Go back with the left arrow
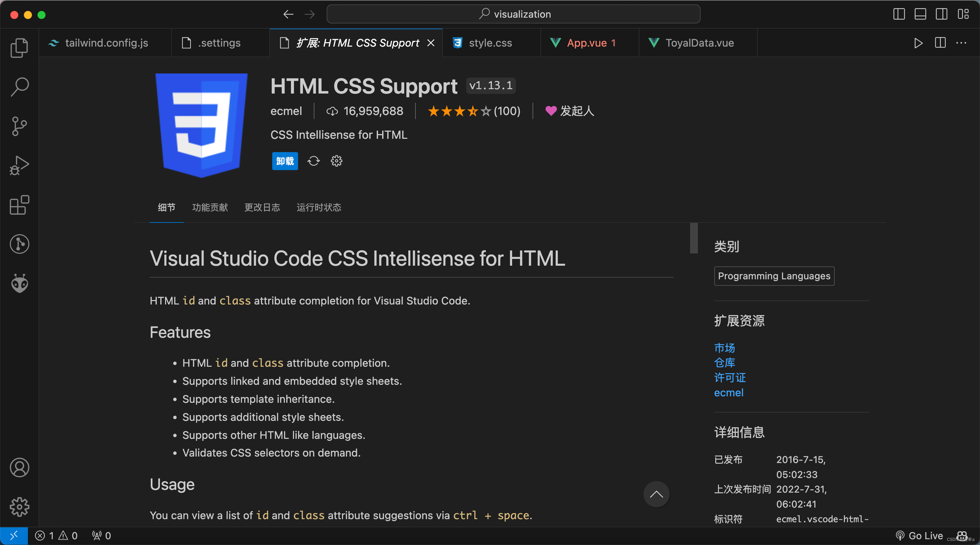The height and width of the screenshot is (545, 980). pos(288,14)
